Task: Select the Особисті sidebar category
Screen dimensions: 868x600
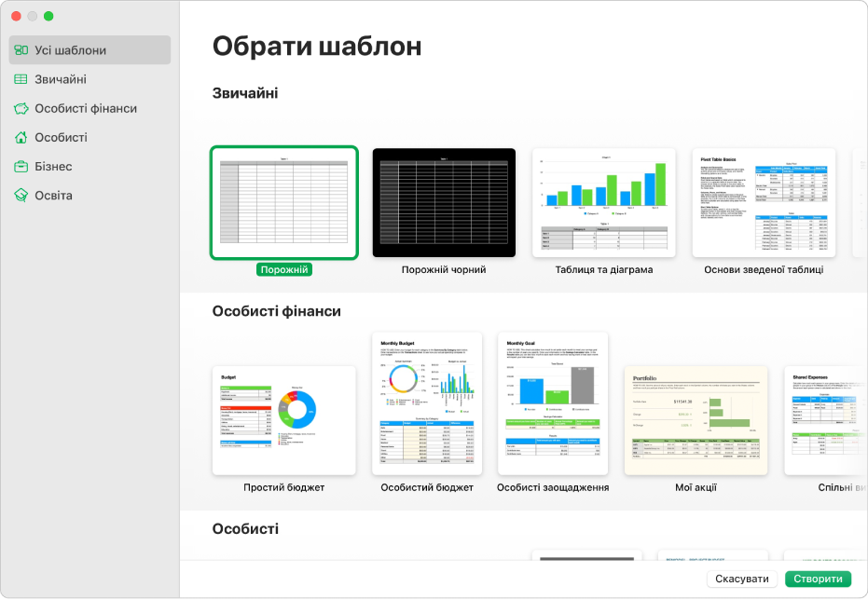Action: (x=90, y=137)
